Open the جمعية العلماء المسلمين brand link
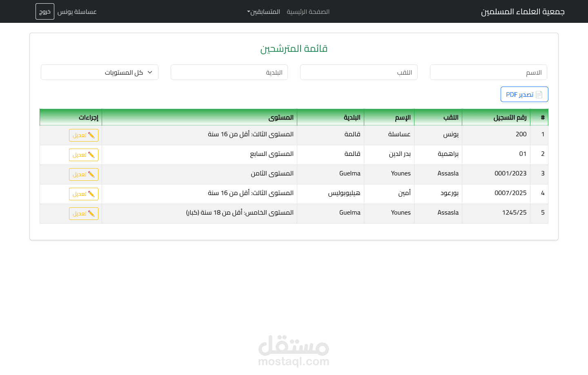The image size is (588, 375). (x=523, y=11)
